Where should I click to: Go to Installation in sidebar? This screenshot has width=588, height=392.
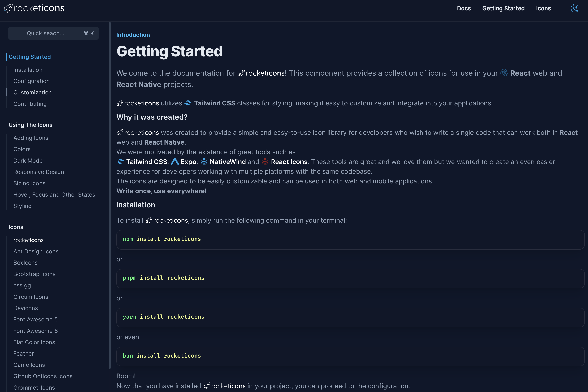[28, 70]
